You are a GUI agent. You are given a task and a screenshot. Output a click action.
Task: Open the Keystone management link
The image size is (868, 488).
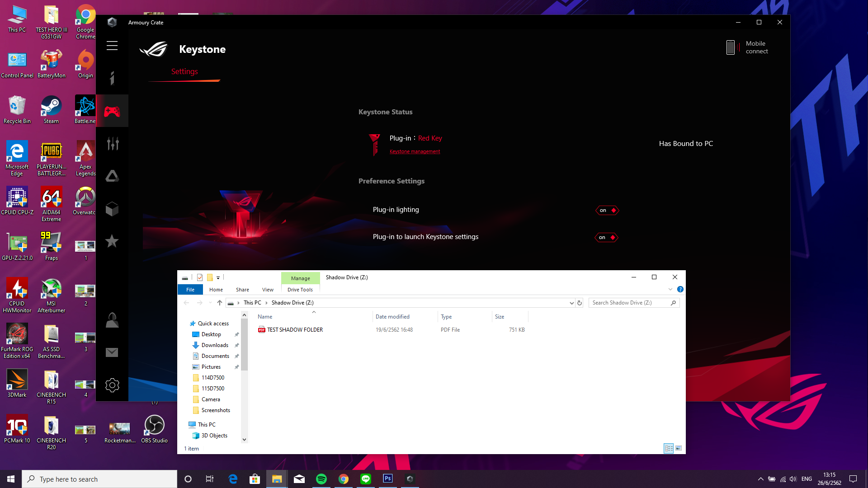click(415, 152)
